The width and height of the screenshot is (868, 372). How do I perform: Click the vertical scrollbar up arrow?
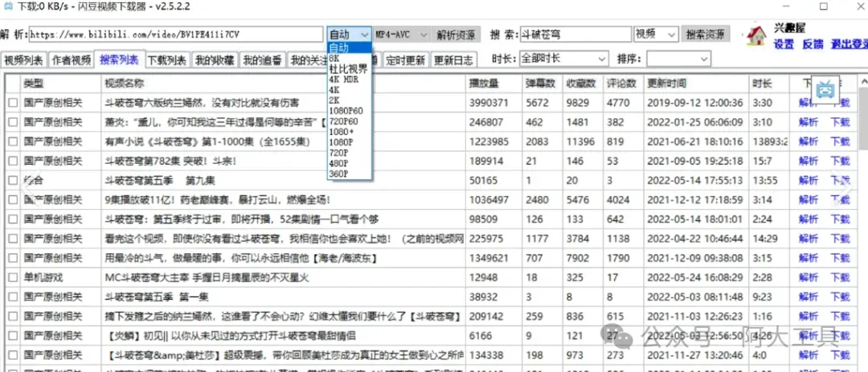(x=863, y=81)
